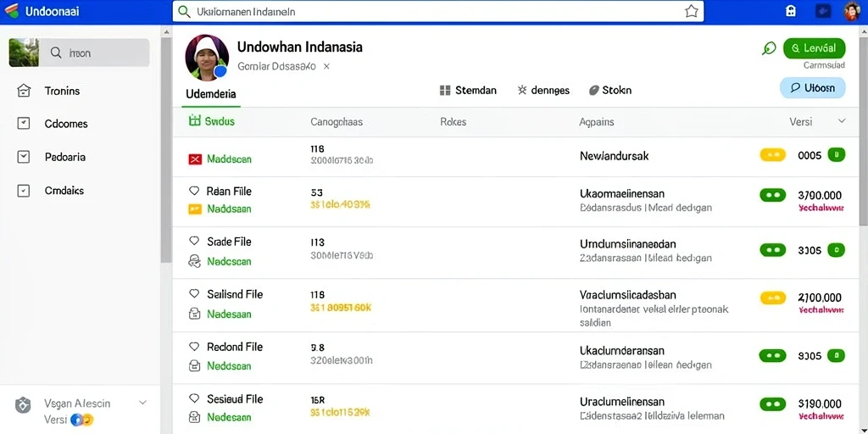Favorite Srade File with heart icon
Image resolution: width=868 pixels, height=434 pixels.
194,242
